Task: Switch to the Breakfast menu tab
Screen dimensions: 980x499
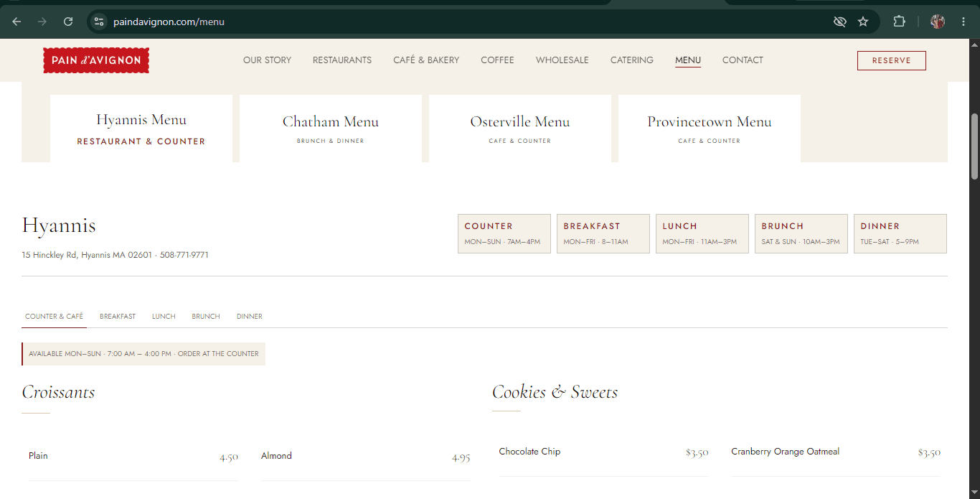Action: [118, 316]
